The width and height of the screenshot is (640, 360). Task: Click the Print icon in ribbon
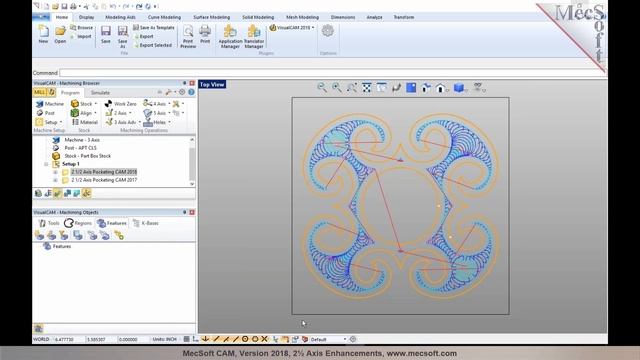coord(205,34)
